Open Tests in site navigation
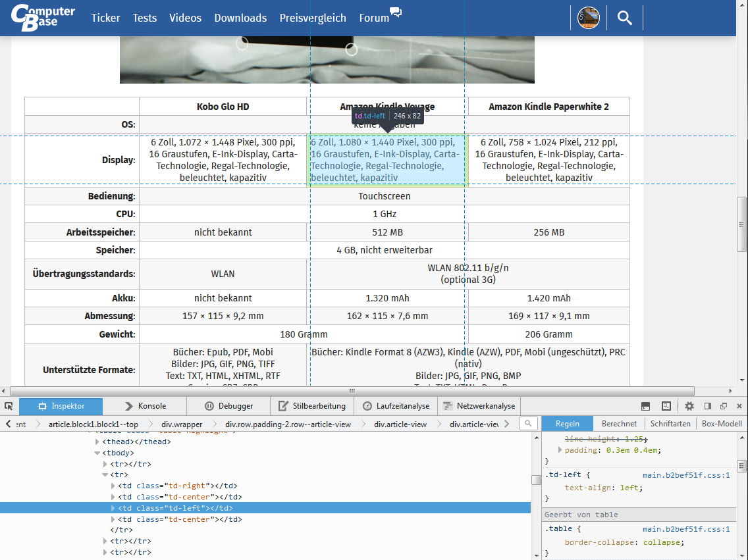The width and height of the screenshot is (748, 560). [145, 18]
